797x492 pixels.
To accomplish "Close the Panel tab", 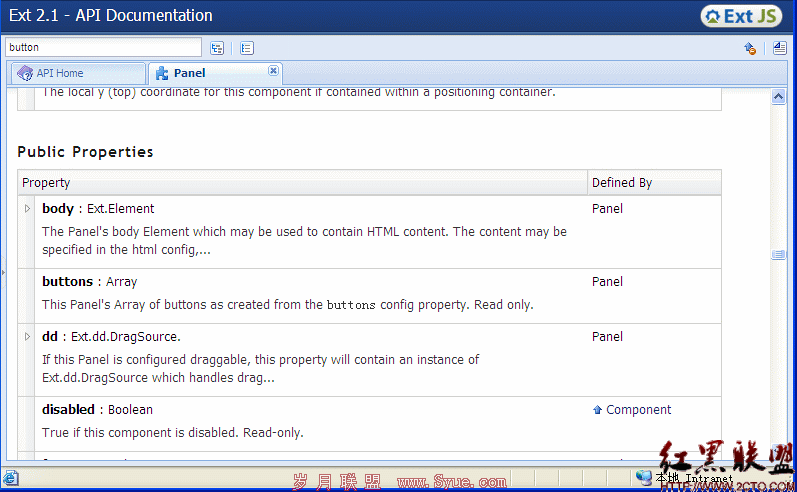I will point(273,71).
